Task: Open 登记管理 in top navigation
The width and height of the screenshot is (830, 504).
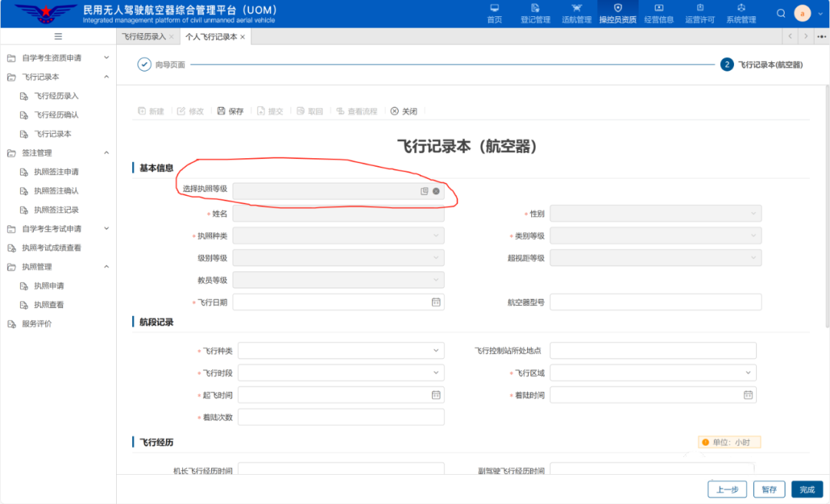Action: pyautogui.click(x=535, y=14)
